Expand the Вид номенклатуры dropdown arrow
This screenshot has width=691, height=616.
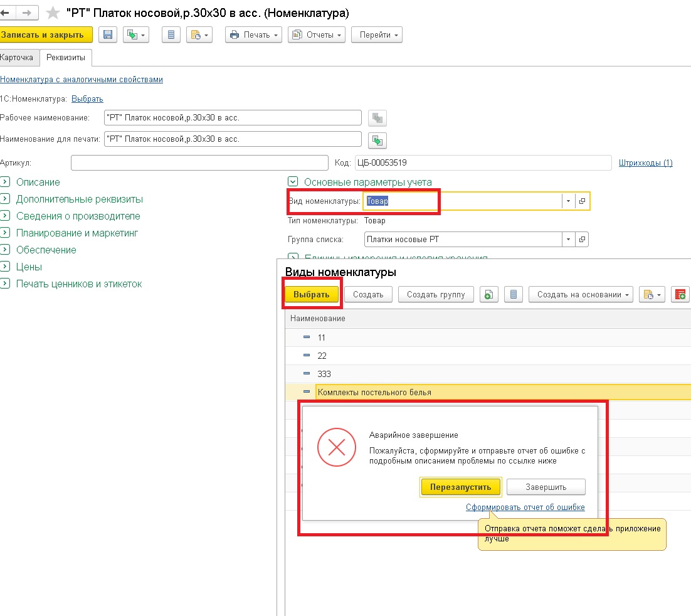[568, 201]
